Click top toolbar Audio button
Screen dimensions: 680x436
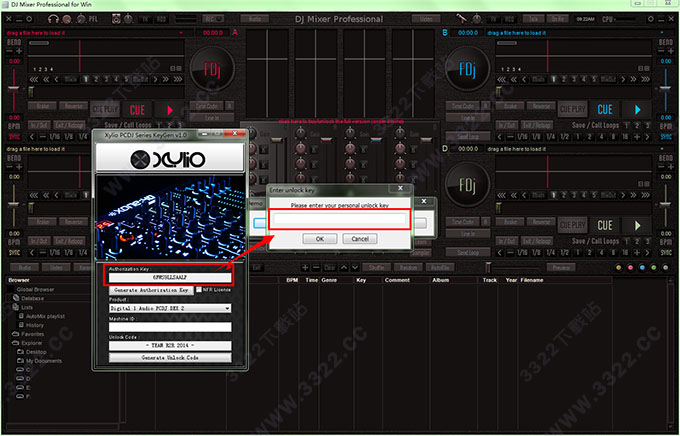coord(255,19)
